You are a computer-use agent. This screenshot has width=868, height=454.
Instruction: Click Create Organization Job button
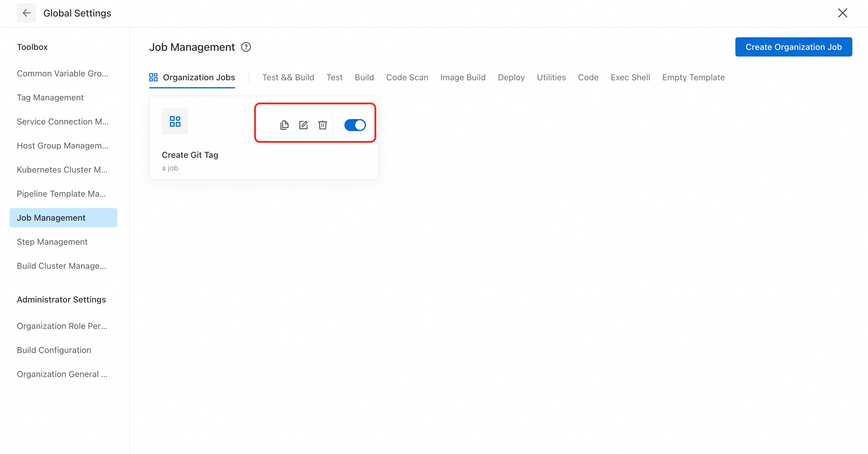coord(793,47)
